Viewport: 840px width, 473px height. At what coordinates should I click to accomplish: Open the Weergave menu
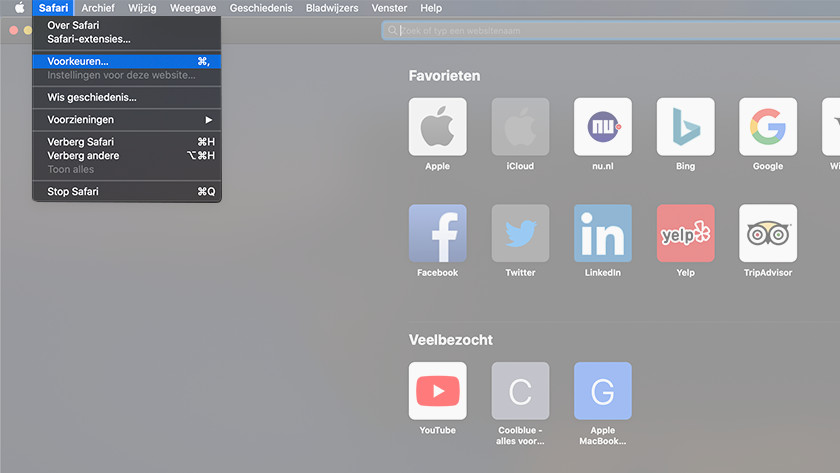[193, 8]
